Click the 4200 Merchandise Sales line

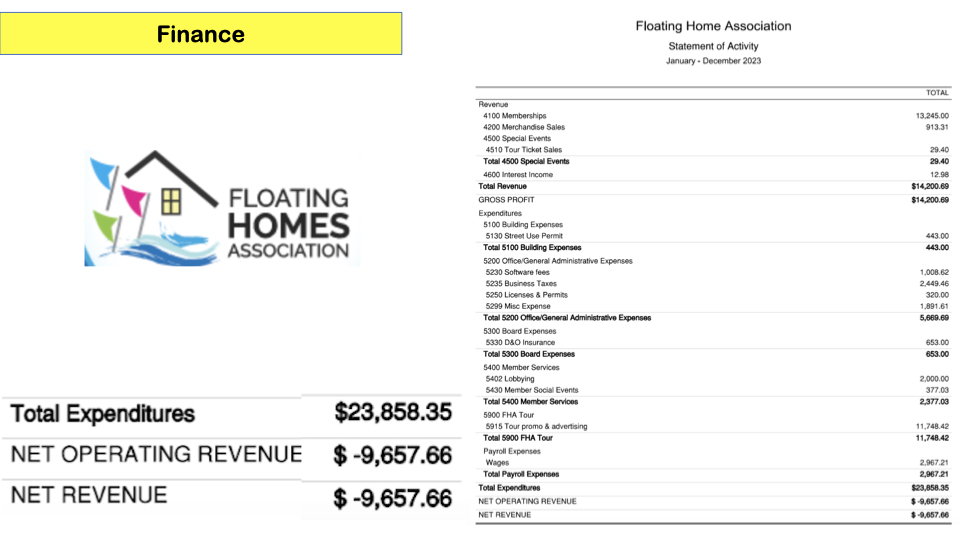pos(524,127)
